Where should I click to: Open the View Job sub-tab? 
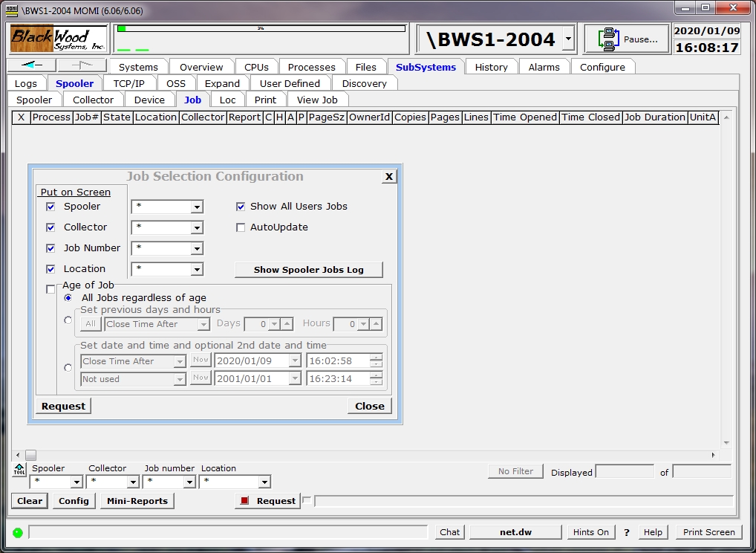click(317, 100)
